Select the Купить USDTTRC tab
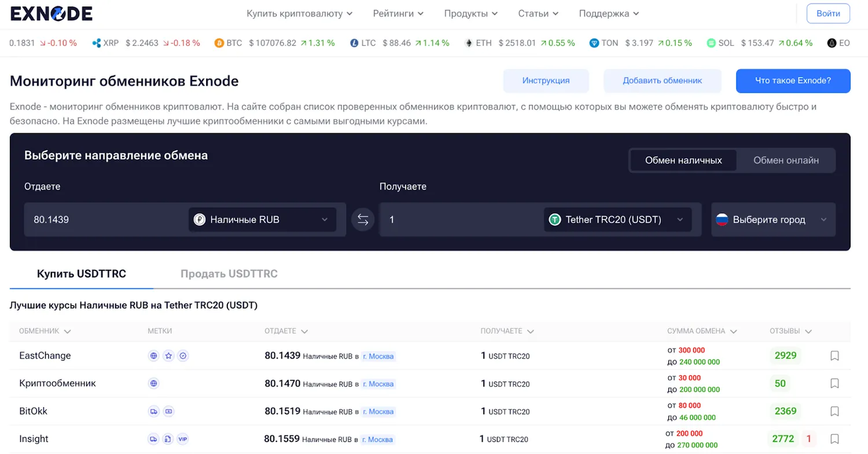 pyautogui.click(x=82, y=273)
